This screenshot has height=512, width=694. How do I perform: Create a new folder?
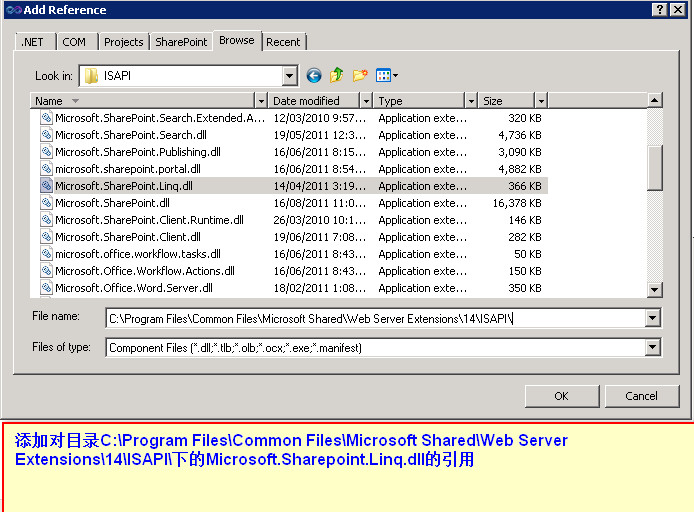coord(360,75)
